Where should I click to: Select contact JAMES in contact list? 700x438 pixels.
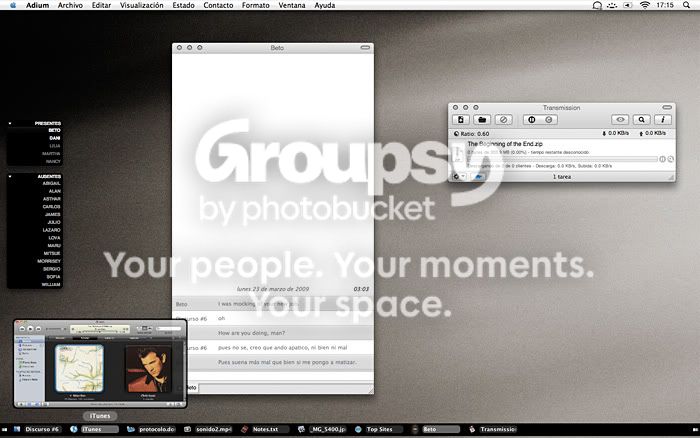[53, 214]
